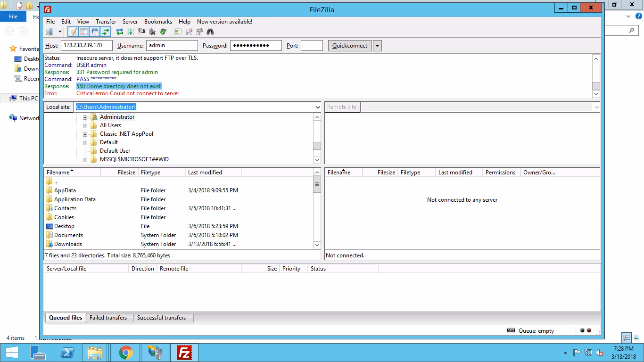This screenshot has height=362, width=644.
Task: Toggle the transfer queue display
Action: (x=106, y=32)
